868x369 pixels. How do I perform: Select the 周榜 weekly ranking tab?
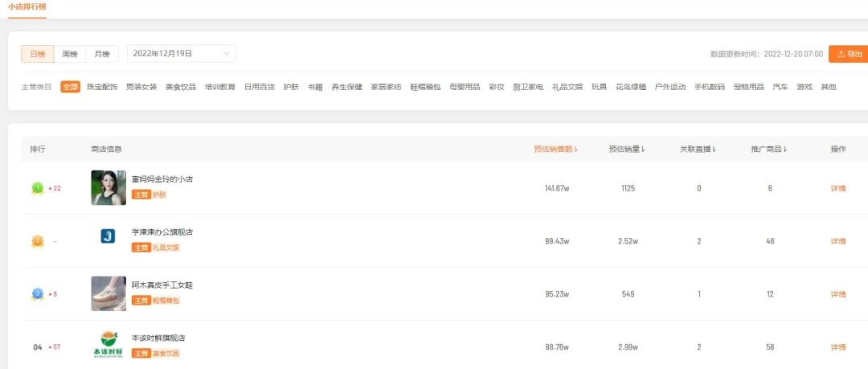click(70, 54)
